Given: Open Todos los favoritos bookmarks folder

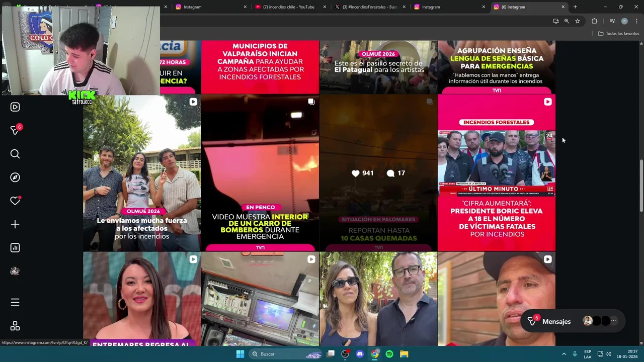Looking at the screenshot, I should click(x=618, y=34).
